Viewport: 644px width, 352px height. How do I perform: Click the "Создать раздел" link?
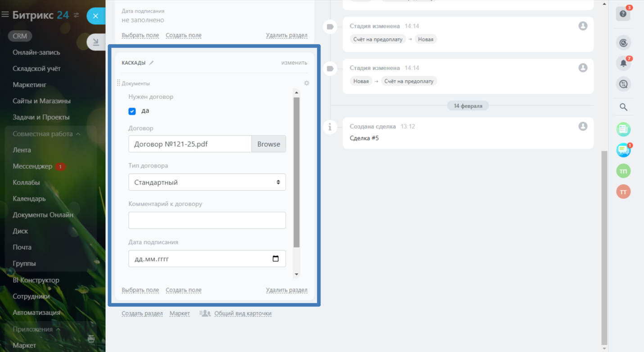point(142,314)
